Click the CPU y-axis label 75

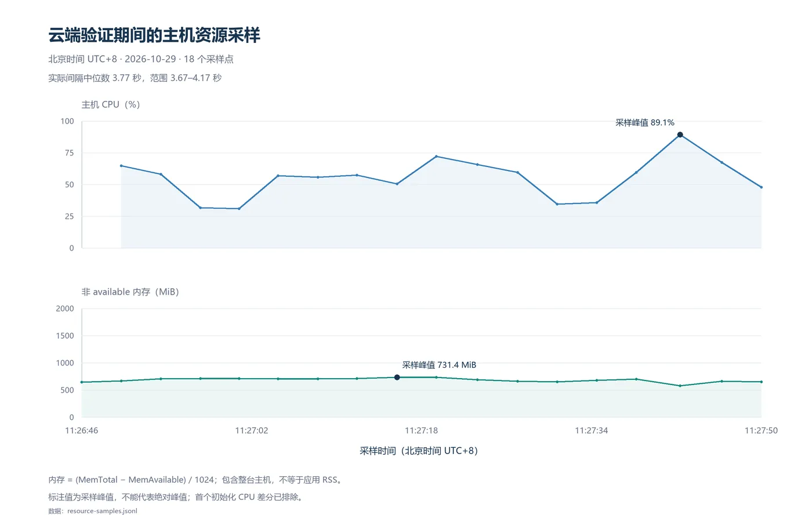70,153
